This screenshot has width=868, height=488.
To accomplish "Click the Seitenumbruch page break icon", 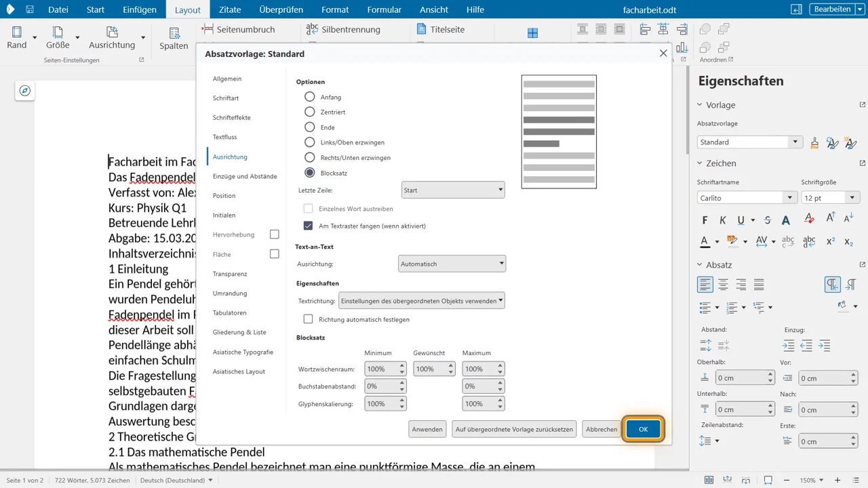I will (208, 29).
